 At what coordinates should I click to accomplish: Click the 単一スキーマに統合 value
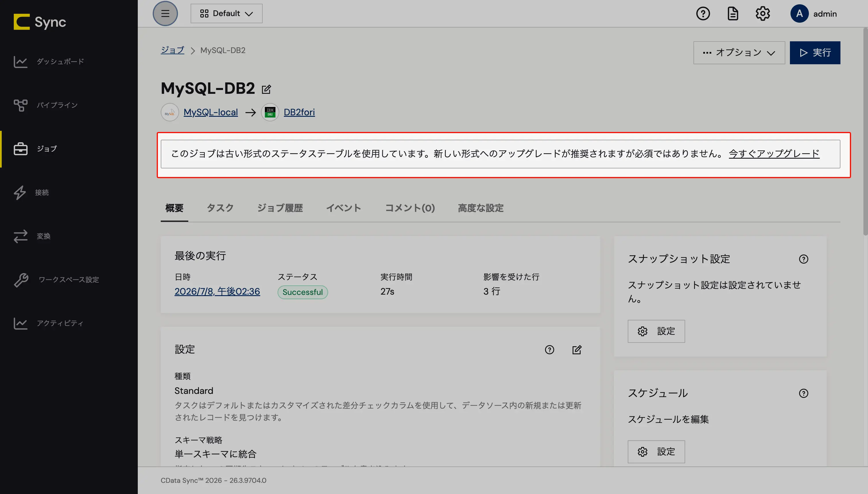click(x=216, y=454)
